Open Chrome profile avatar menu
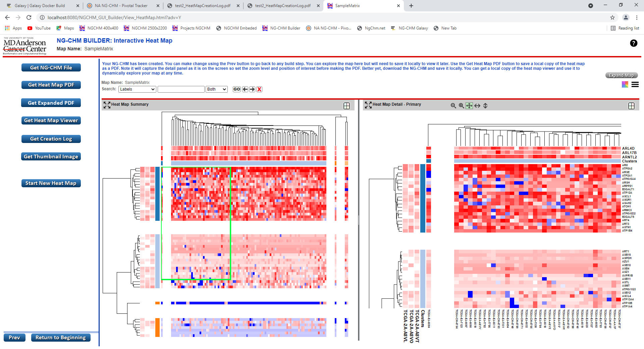This screenshot has width=644, height=349. coord(626,17)
